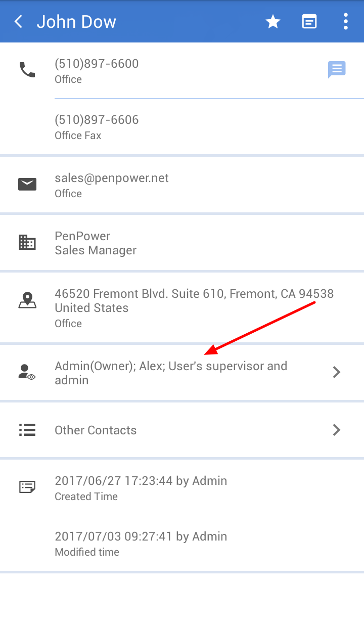Tap the Other Contacts list icon

(27, 430)
